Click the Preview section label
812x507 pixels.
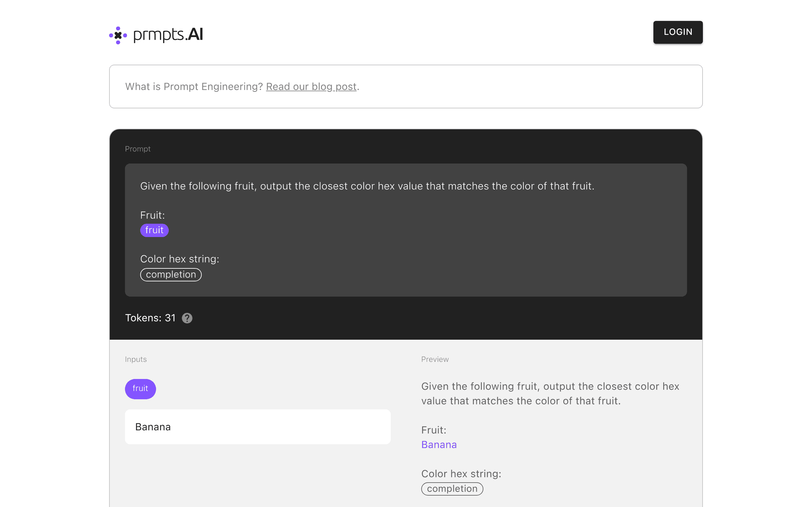pyautogui.click(x=435, y=359)
